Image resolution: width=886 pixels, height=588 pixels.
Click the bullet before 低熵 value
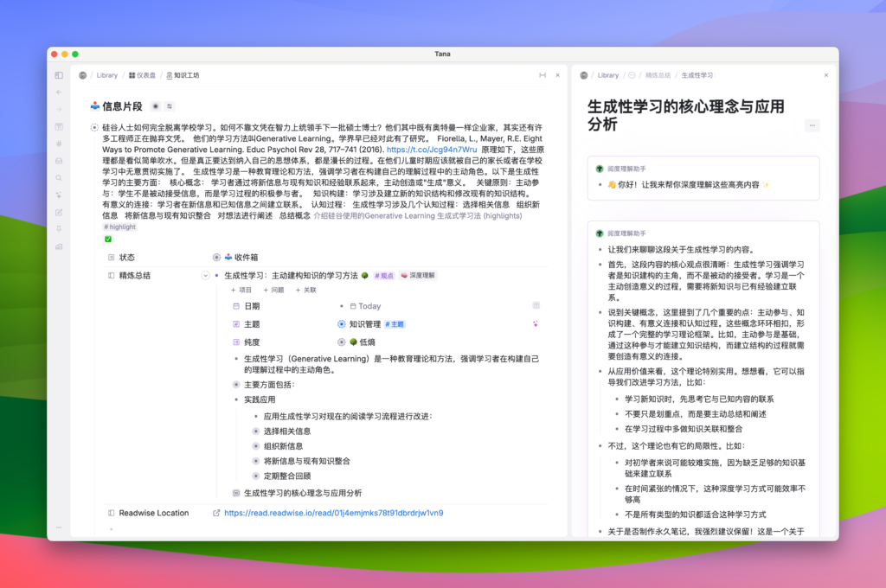pos(341,342)
